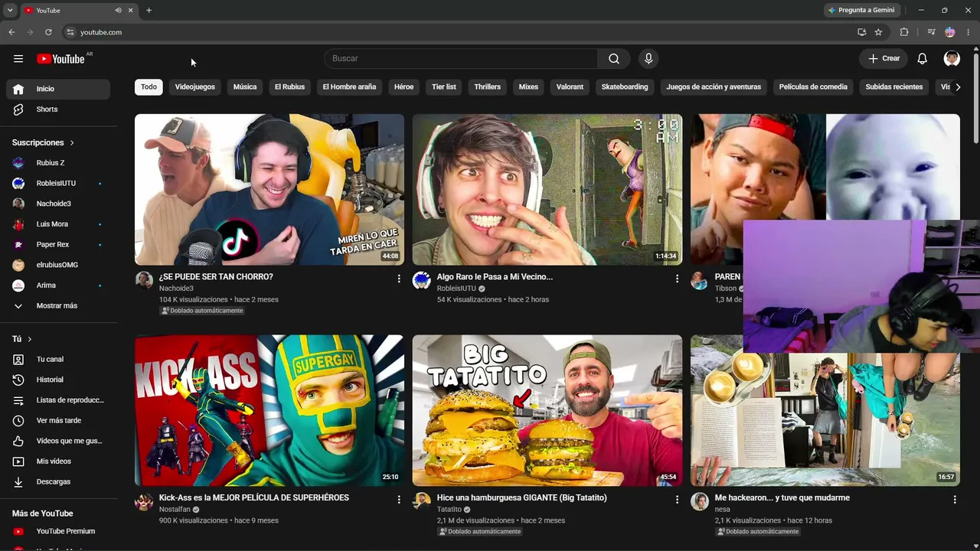The image size is (980, 551).
Task: Mute the YouTube tab audio icon
Action: point(118,11)
